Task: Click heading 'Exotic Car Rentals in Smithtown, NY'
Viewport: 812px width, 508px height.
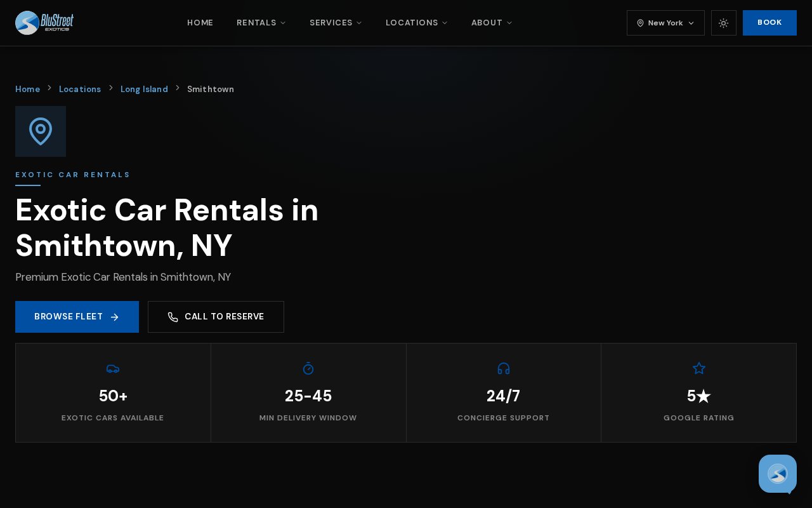Action: (x=167, y=227)
